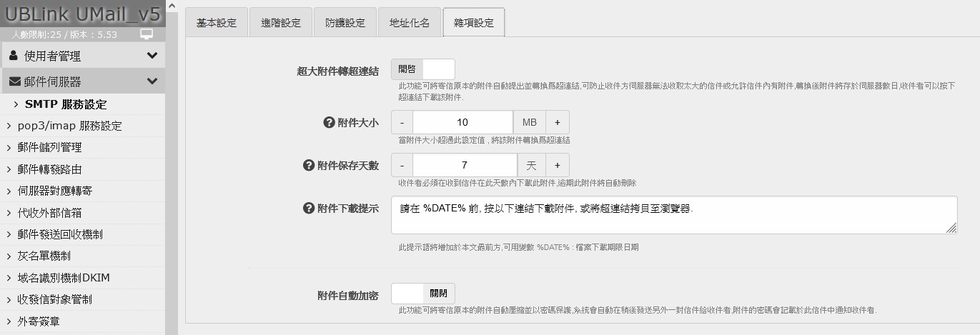Toggle the 超大附件轉超連結 switch
980x335 pixels.
tap(422, 69)
